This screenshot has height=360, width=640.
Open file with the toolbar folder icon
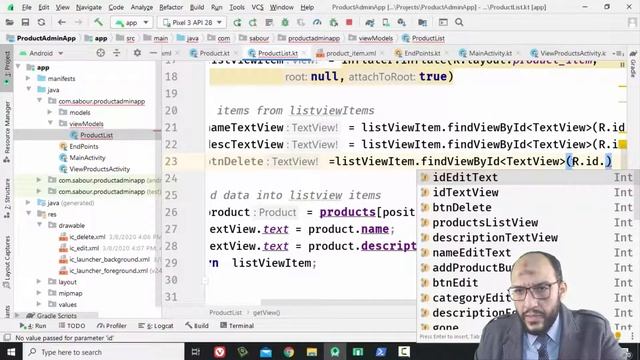pos(9,22)
